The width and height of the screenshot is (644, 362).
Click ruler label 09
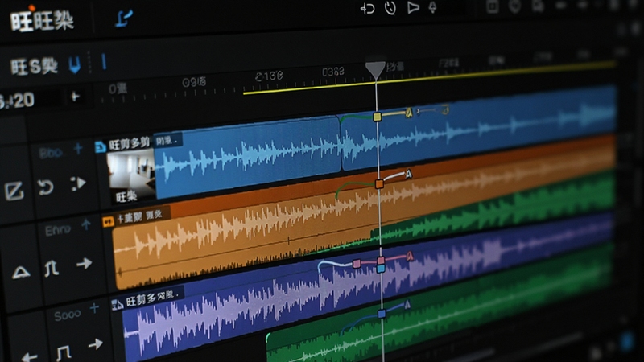[x=194, y=82]
